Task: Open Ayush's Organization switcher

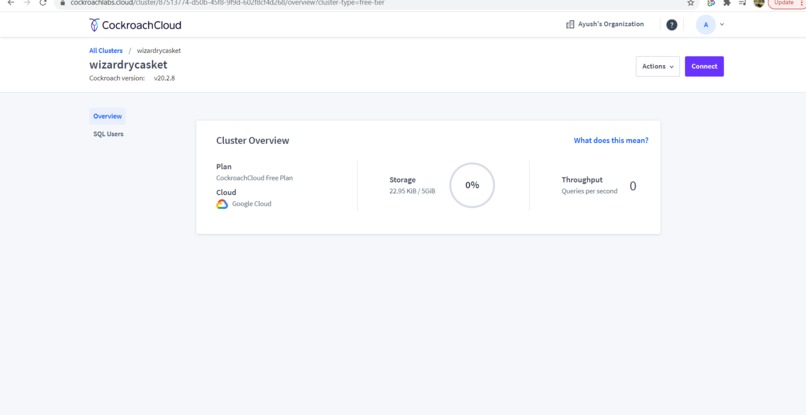Action: pos(604,24)
